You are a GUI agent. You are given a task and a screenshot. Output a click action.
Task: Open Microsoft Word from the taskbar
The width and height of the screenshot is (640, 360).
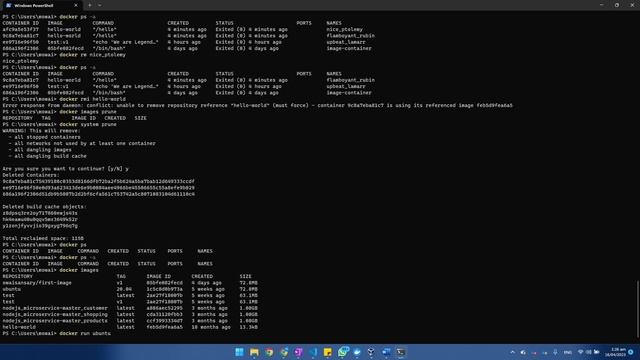coord(386,352)
